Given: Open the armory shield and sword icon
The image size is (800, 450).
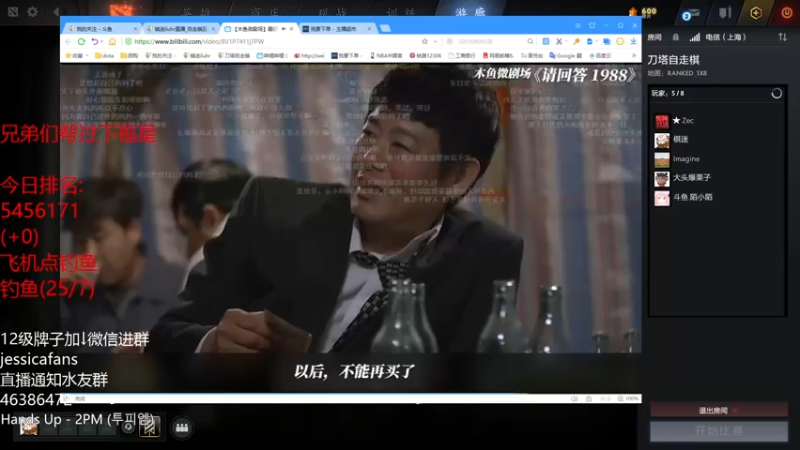Looking at the screenshot, I should pos(725,12).
